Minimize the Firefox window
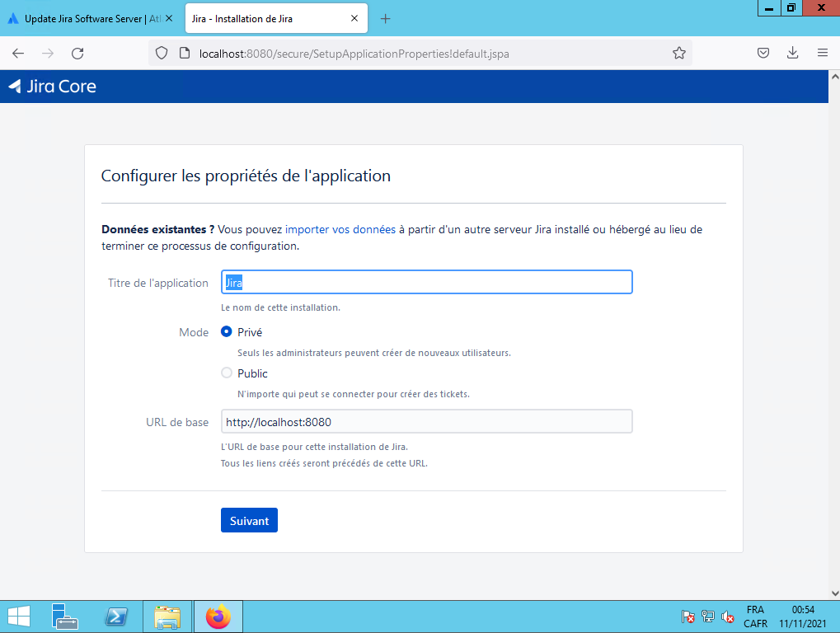This screenshot has height=633, width=840. coord(769,7)
